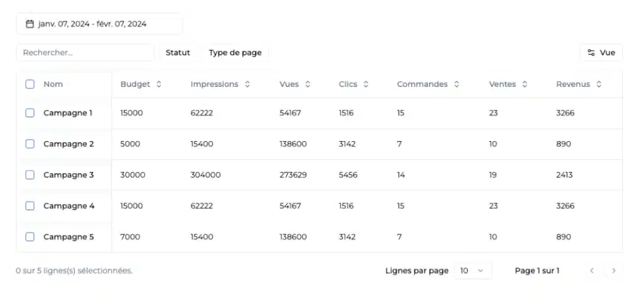Tick the Campagne 5 row checkbox
The height and width of the screenshot is (299, 644).
[30, 237]
